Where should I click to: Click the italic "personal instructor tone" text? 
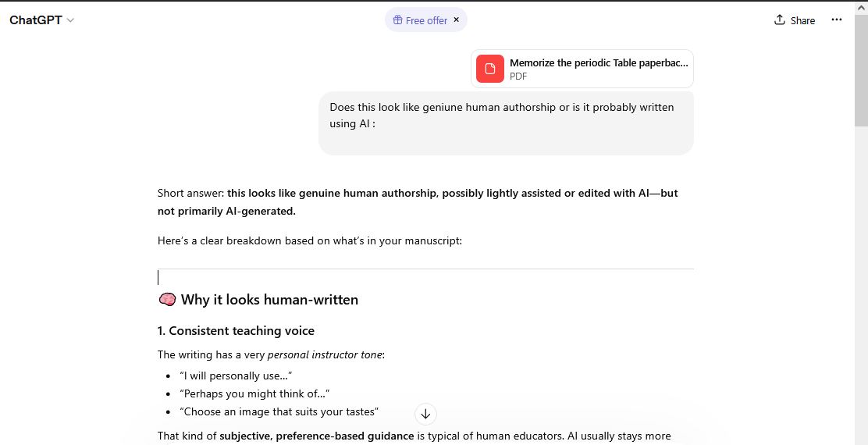325,355
